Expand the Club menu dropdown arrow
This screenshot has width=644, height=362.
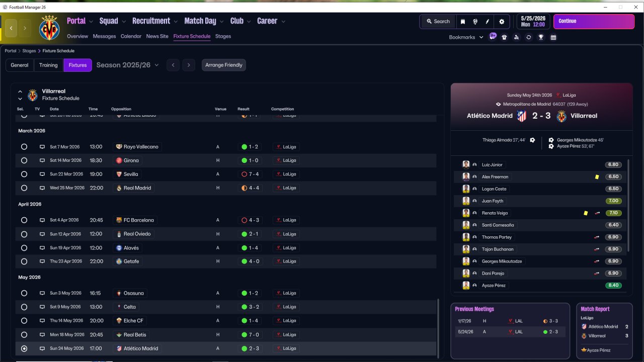coord(249,22)
